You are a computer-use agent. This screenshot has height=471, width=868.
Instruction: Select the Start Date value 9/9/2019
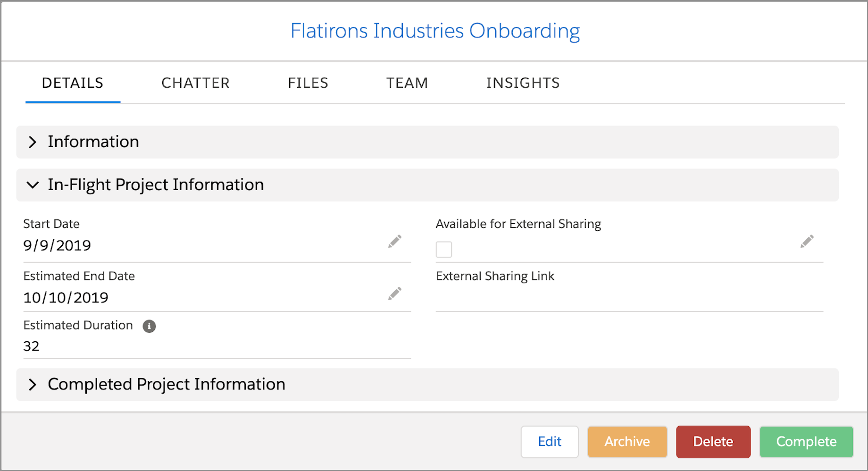57,245
